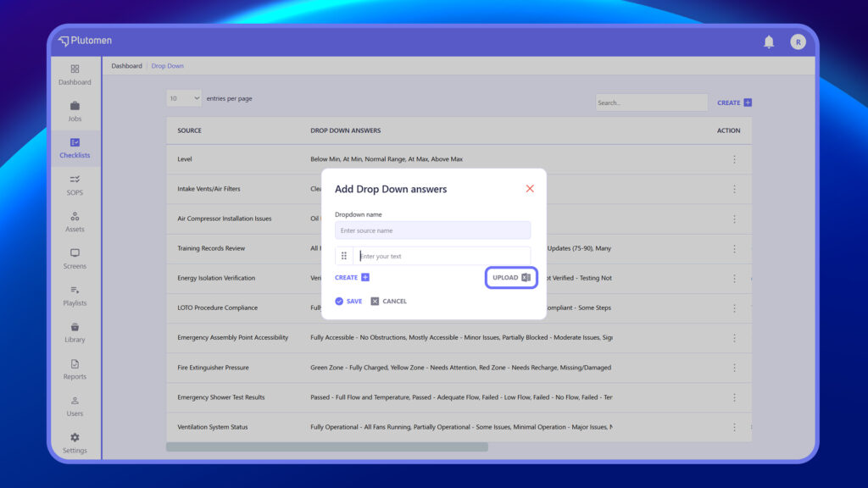Click the Dropdown name input field
The width and height of the screenshot is (868, 488).
click(x=432, y=230)
